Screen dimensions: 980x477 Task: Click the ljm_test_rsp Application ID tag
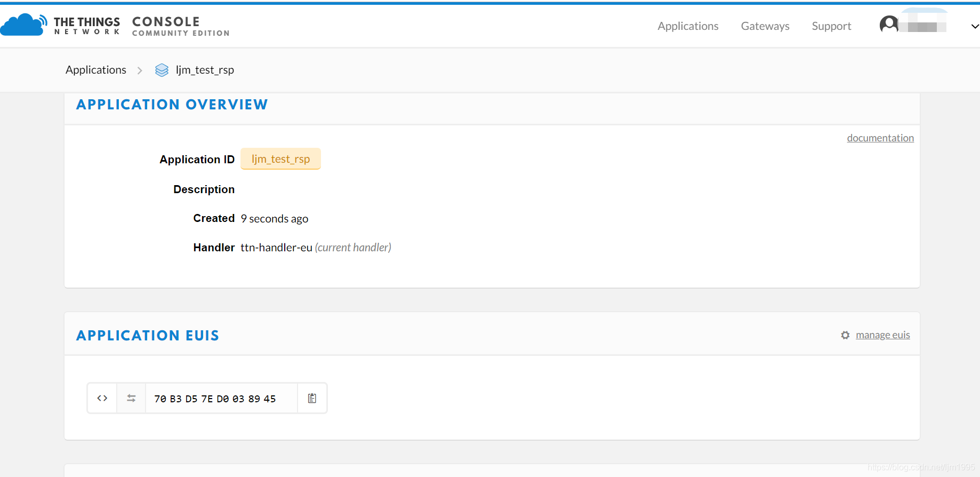tap(280, 159)
